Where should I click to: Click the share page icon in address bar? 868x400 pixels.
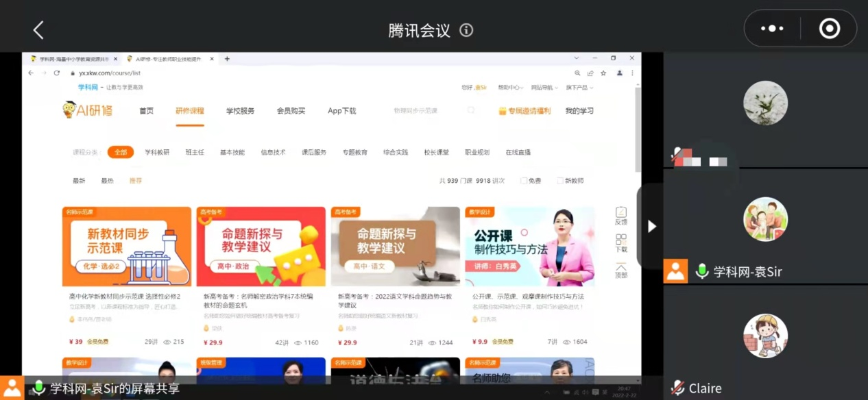(590, 73)
